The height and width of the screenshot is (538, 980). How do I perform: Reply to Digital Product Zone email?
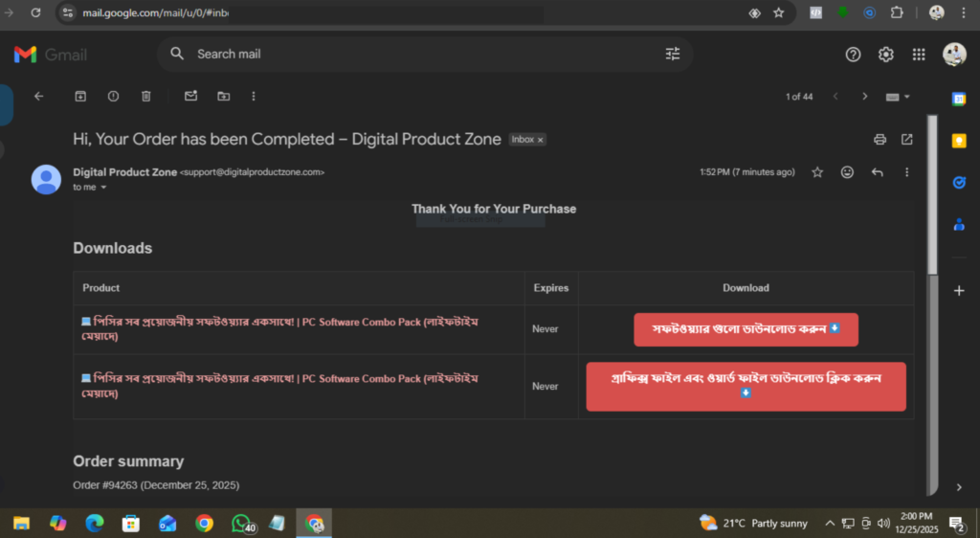point(878,172)
